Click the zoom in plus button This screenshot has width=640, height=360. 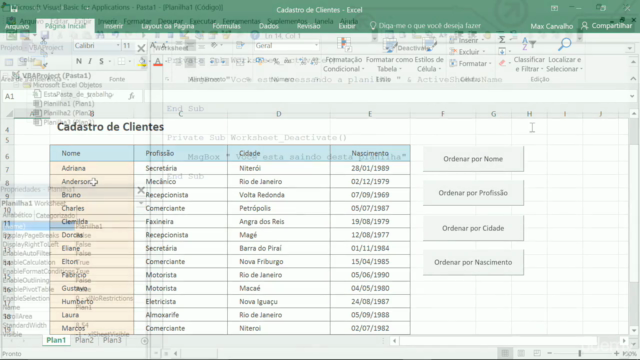click(616, 353)
